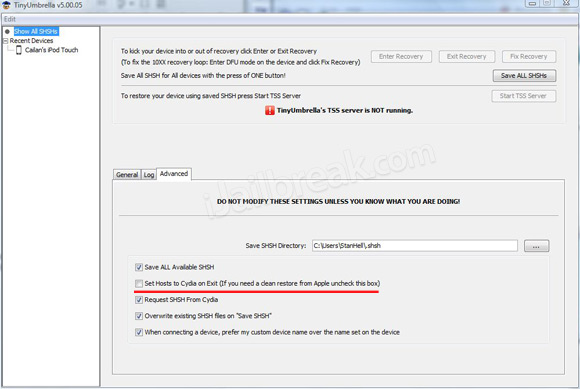Click the Enter Recovery button
The image size is (580, 389).
(401, 57)
